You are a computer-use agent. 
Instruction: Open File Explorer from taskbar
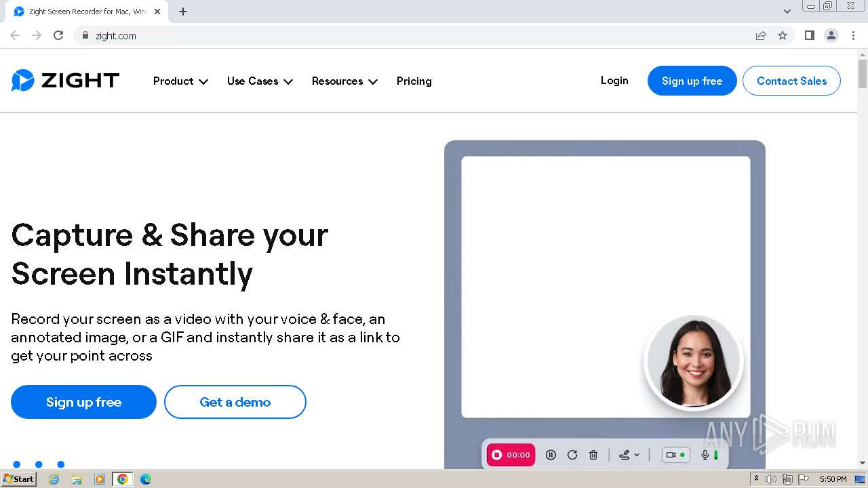(x=77, y=479)
